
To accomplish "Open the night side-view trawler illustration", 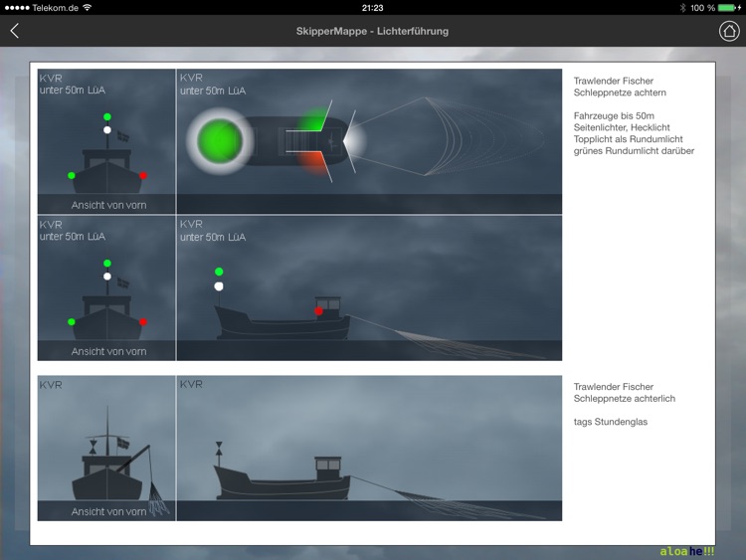I will [x=369, y=287].
